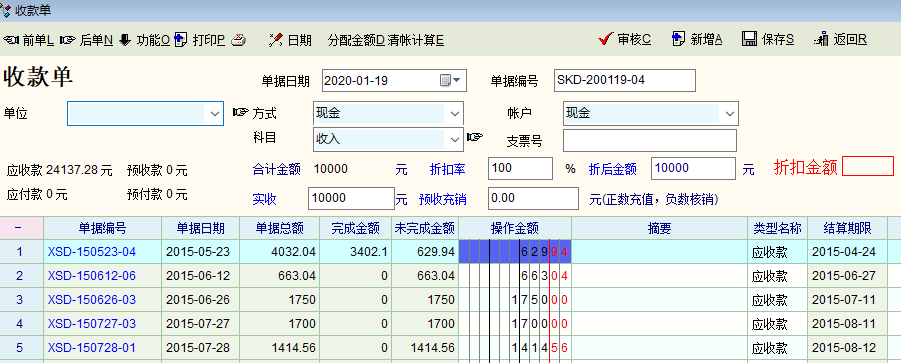901x363 pixels.
Task: Go to the next receipt with 后单N
Action: point(86,40)
